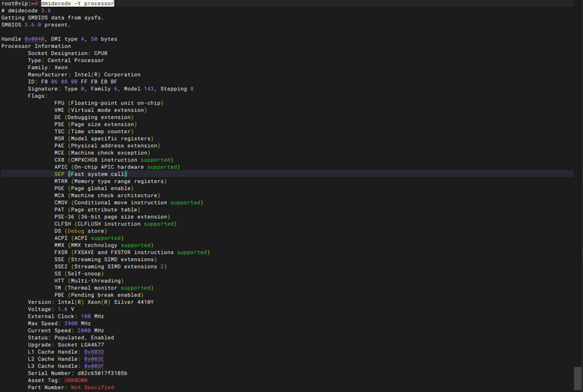Click 'MCE (Machine check exception)' flag

102,153
